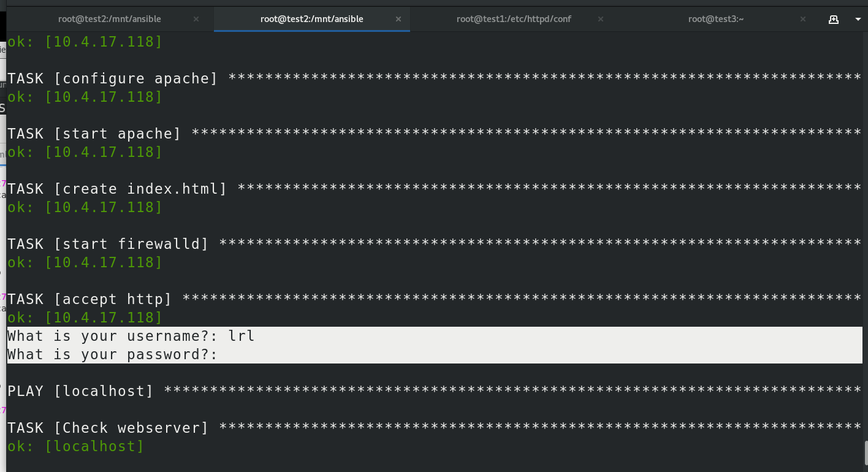Open a new terminal tab icon
868x472 pixels.
tap(834, 19)
